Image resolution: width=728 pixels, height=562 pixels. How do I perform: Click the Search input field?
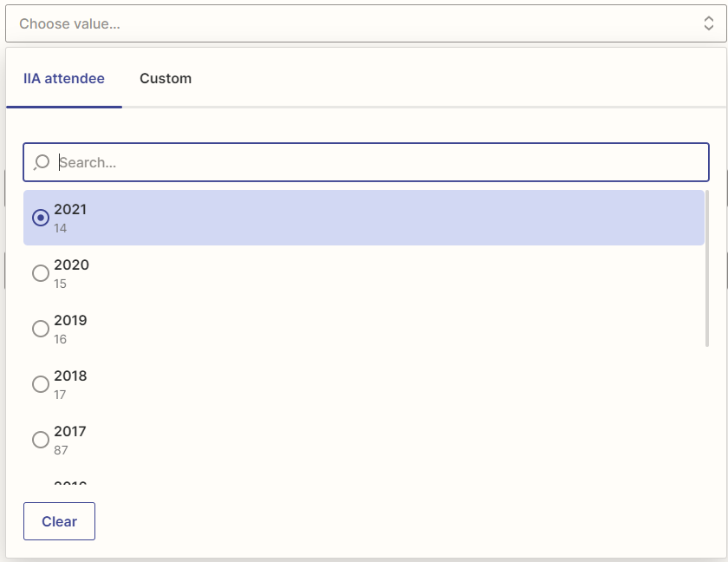pyautogui.click(x=366, y=162)
